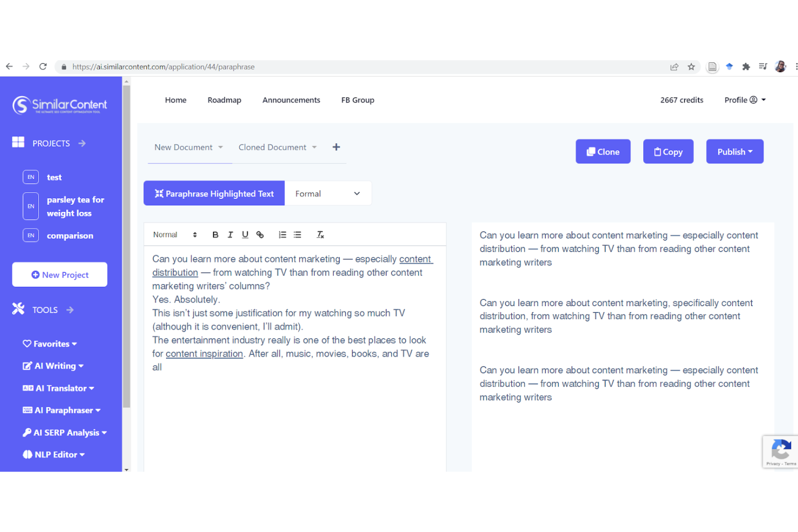Apply bulleted list formatting
Viewport: 798px width, 532px height.
coord(297,234)
